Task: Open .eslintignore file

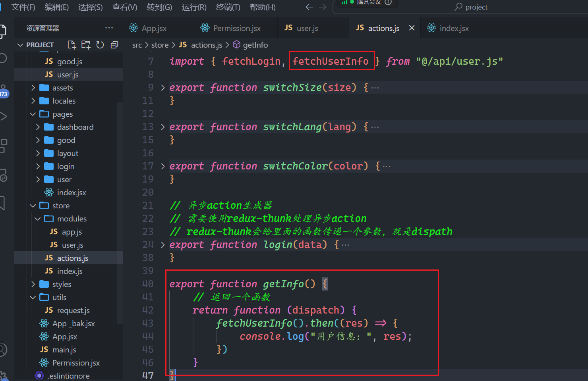Action: coord(68,375)
